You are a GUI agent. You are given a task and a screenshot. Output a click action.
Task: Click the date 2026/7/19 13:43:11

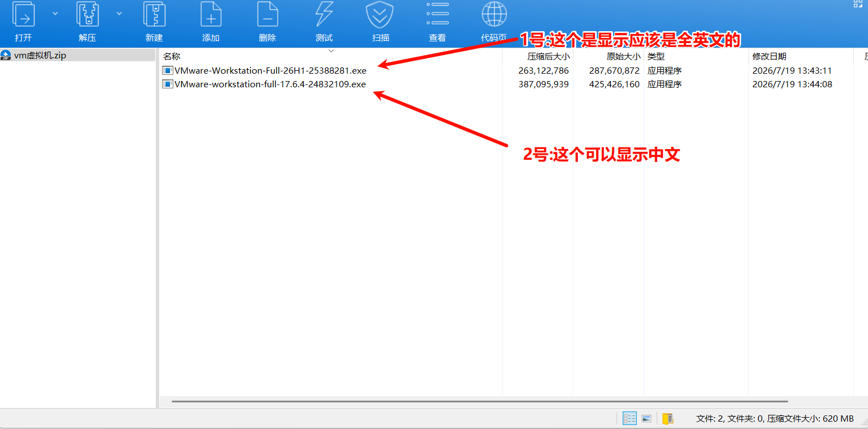(x=792, y=71)
